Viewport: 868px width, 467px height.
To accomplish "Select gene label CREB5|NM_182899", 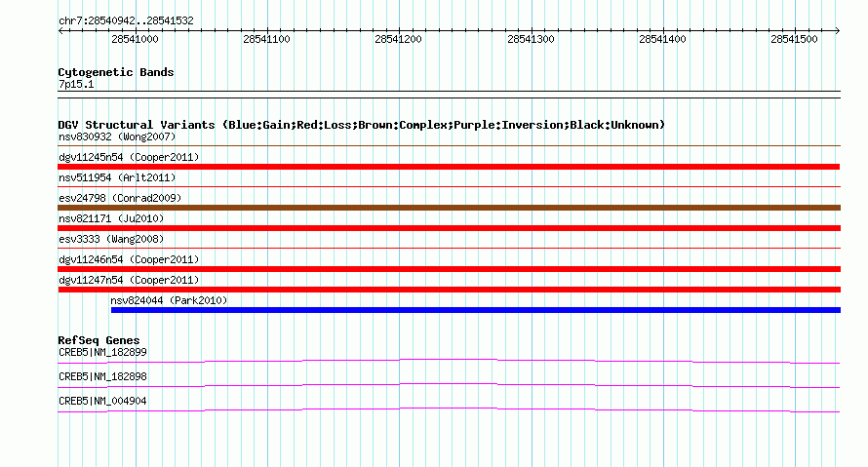I will 102,353.
